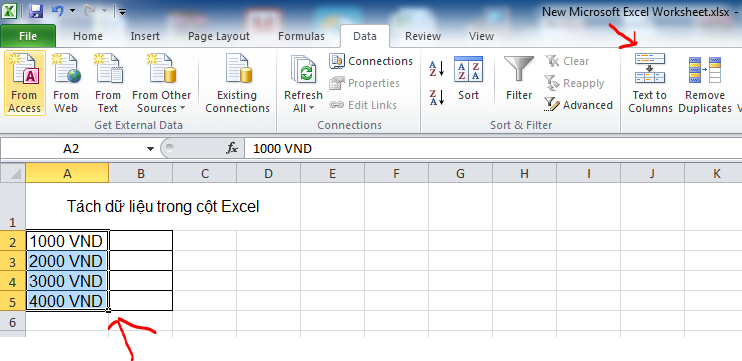Open the Undo history dropdown

72,11
